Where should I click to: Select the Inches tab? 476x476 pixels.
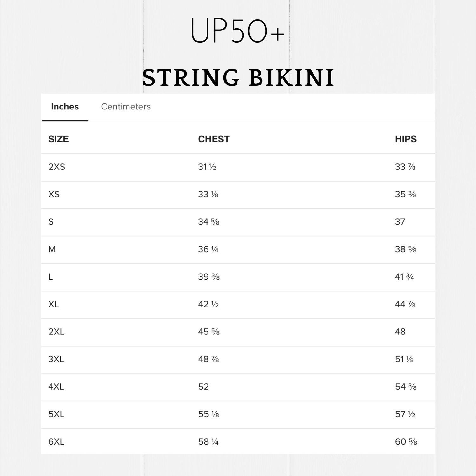65,107
